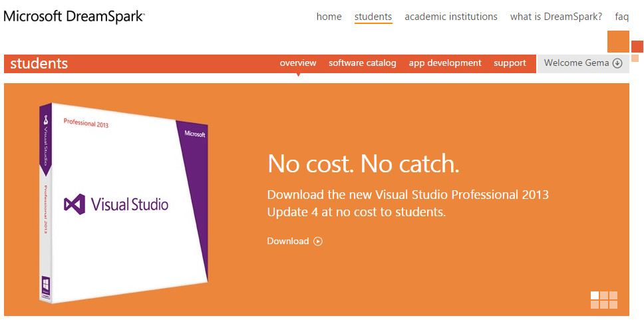Click the 'students' title in the red bar
The width and height of the screenshot is (644, 322).
(39, 64)
